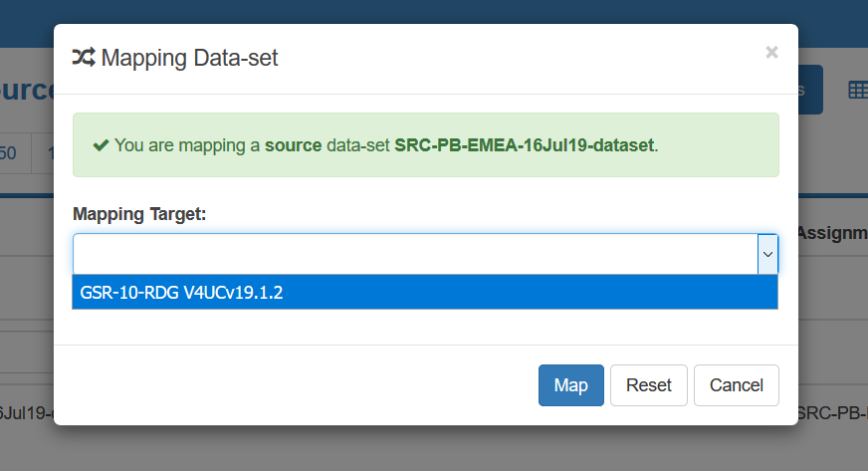Click the green checkmark icon in alert

[x=101, y=145]
